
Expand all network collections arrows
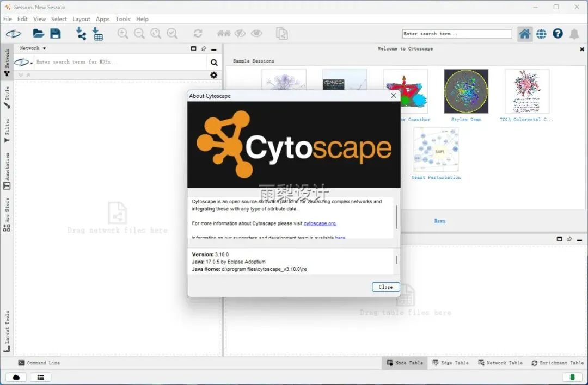pos(21,75)
